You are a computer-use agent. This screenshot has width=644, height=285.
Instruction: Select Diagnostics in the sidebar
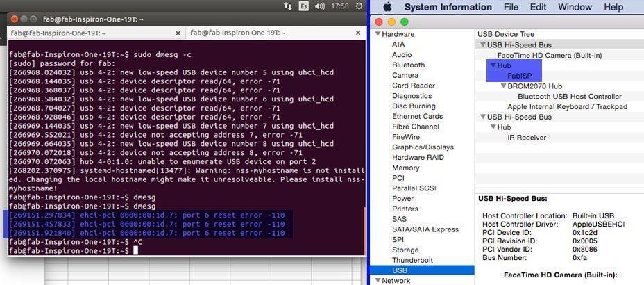pyautogui.click(x=412, y=96)
